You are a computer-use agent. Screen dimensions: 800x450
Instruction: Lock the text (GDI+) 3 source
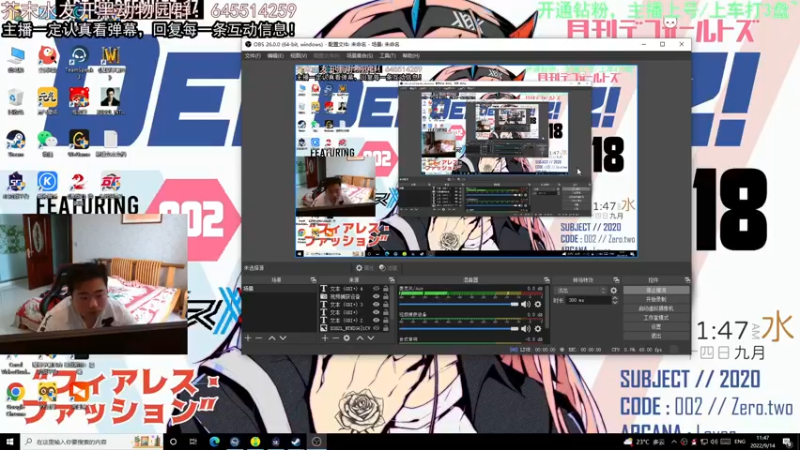coord(386,305)
